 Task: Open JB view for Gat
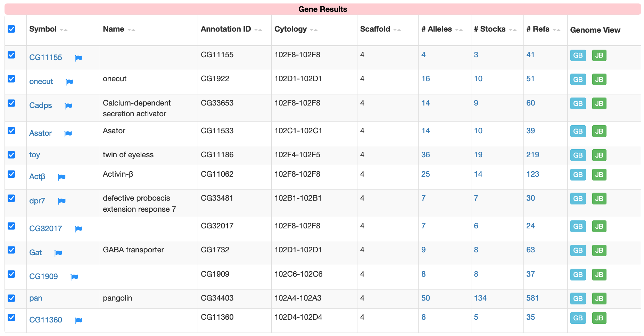[599, 250]
